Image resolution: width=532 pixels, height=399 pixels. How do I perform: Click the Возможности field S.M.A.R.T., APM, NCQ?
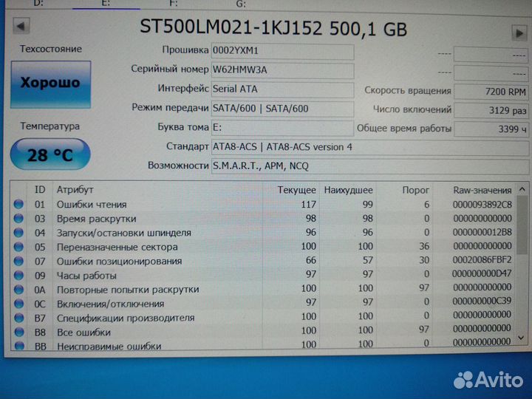(370, 166)
